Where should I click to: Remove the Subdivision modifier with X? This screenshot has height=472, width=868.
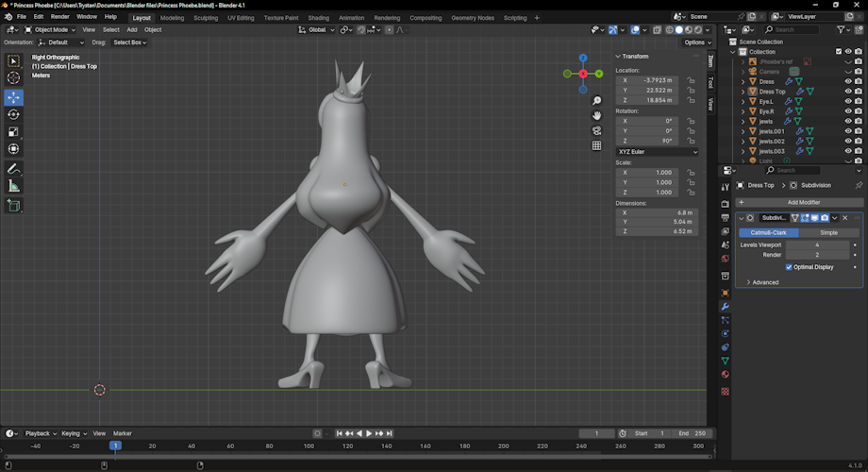coord(844,218)
